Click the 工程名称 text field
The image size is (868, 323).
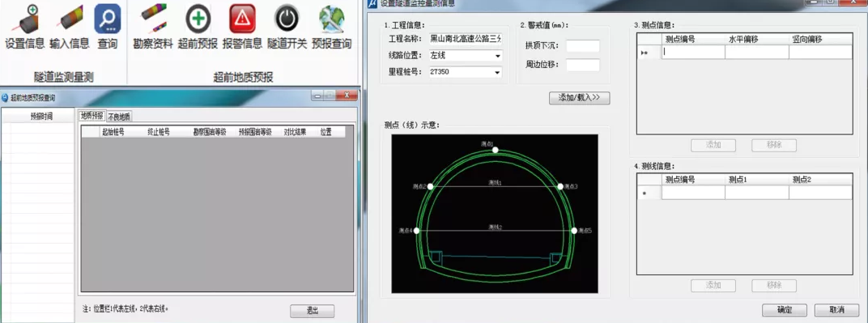[x=466, y=40]
